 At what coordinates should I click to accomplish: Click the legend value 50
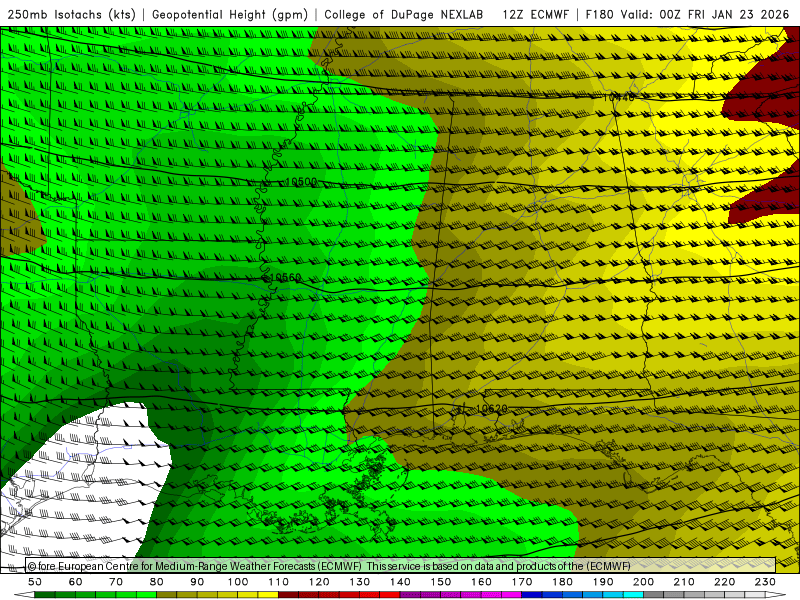(x=35, y=582)
